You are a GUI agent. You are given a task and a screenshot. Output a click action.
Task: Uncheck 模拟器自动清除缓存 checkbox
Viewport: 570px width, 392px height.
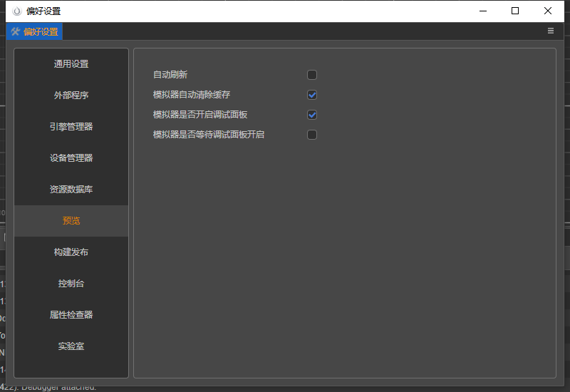(x=312, y=95)
